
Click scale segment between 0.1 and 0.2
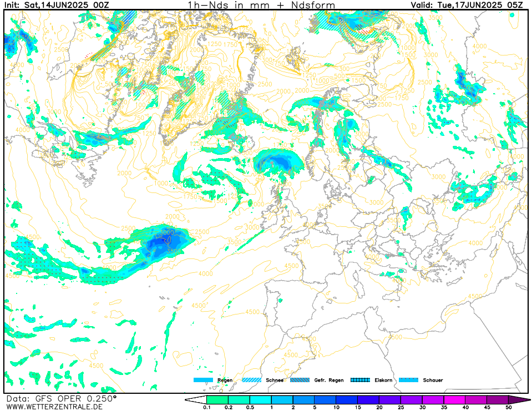pyautogui.click(x=217, y=400)
